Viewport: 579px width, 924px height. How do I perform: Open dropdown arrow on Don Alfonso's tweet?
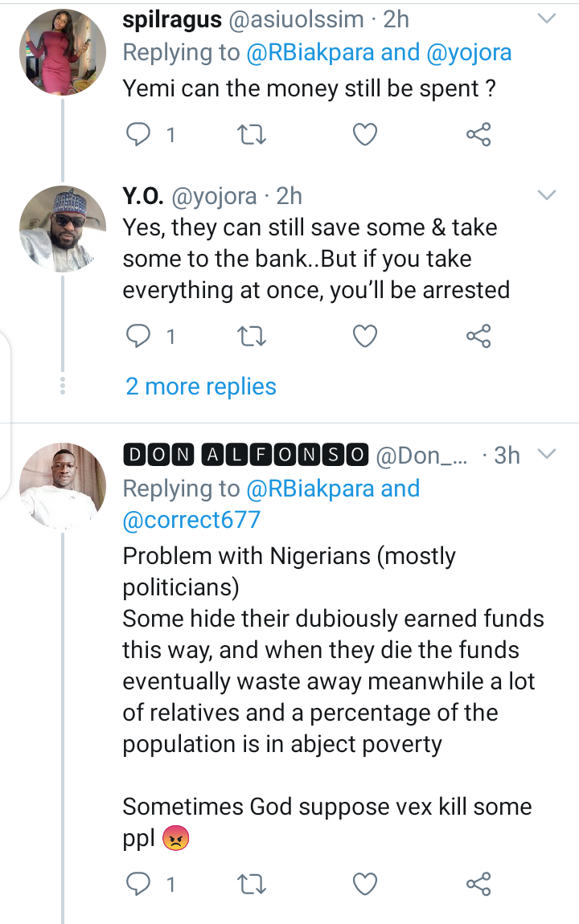click(547, 455)
